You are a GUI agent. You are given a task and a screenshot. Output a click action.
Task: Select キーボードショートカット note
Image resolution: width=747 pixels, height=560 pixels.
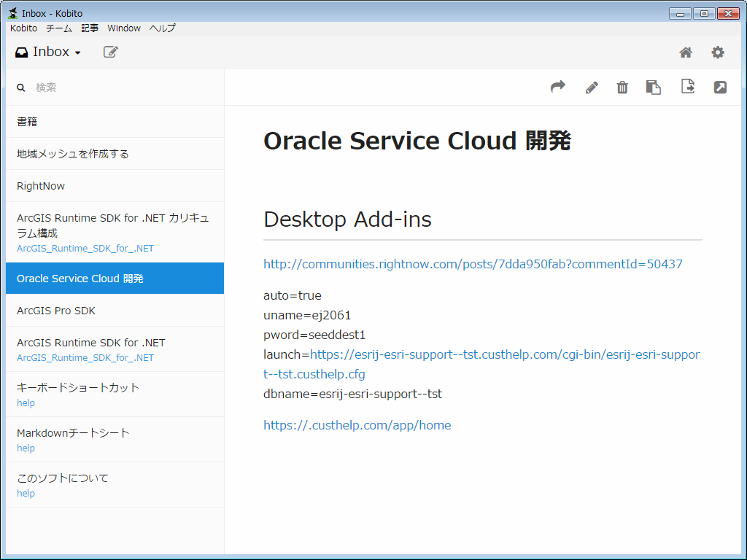point(115,394)
